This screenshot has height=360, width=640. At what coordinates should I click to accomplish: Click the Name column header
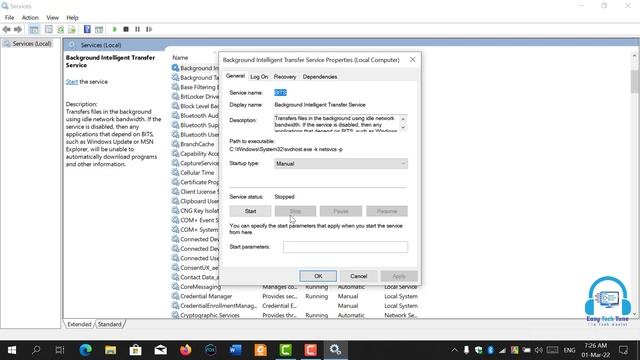tap(180, 58)
